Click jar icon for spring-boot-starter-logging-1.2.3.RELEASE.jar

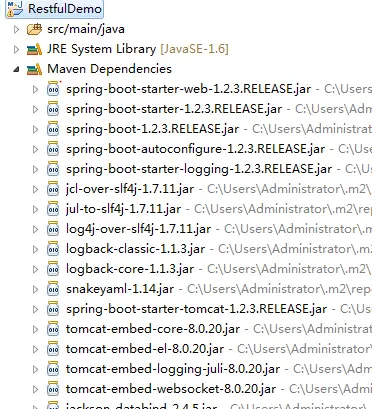pos(53,169)
